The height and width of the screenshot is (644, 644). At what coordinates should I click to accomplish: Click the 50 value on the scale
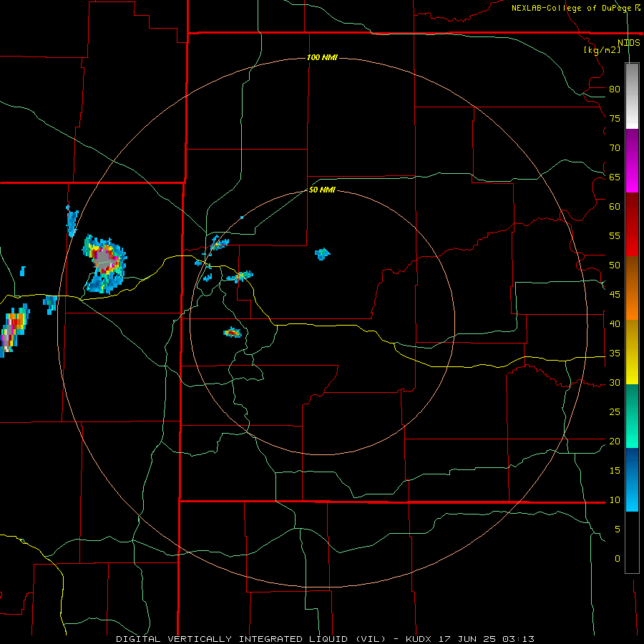615,265
